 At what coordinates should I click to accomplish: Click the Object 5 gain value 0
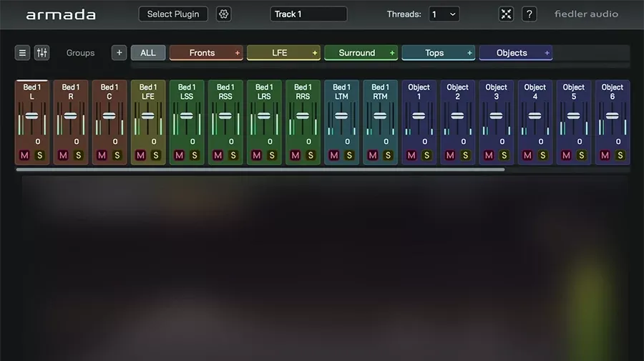580,141
